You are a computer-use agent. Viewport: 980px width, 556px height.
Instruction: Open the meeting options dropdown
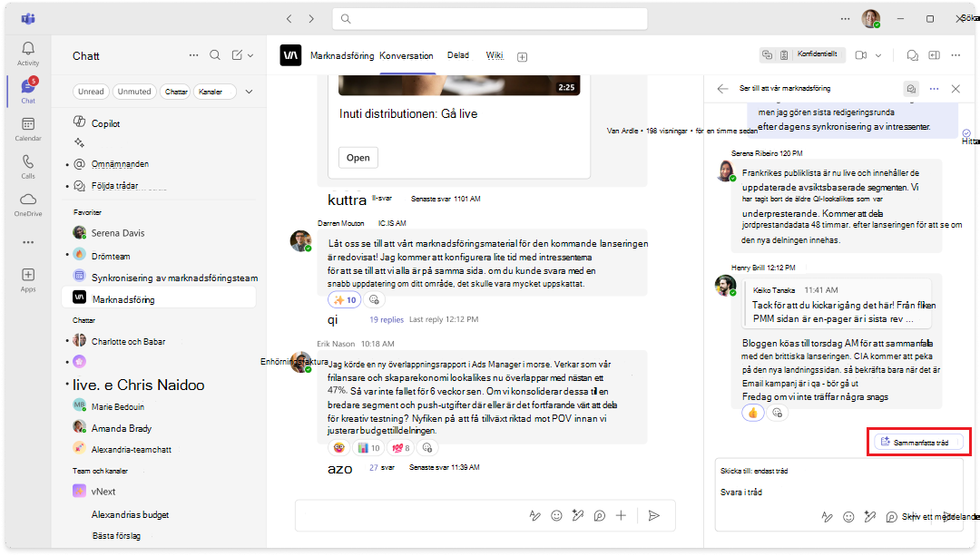point(878,55)
